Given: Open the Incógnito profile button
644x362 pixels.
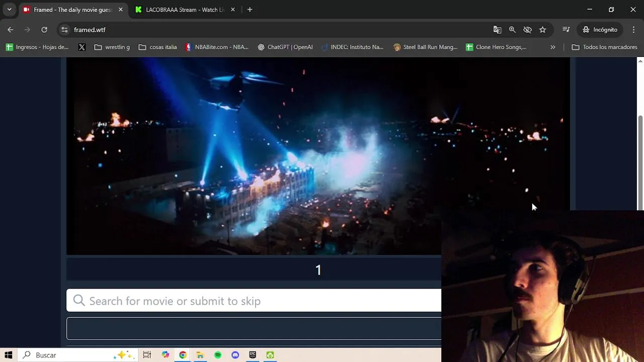Looking at the screenshot, I should point(600,30).
